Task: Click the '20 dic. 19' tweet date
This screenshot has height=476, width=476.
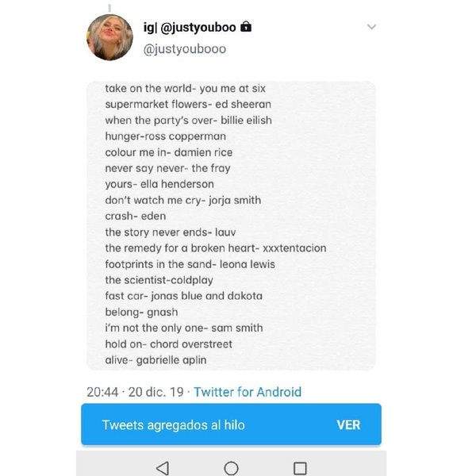Action: click(x=158, y=392)
